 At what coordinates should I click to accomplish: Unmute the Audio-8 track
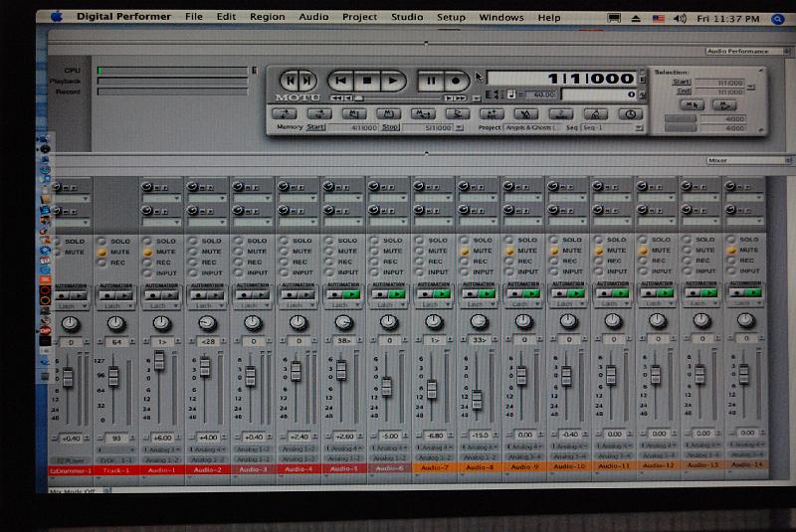[464, 251]
